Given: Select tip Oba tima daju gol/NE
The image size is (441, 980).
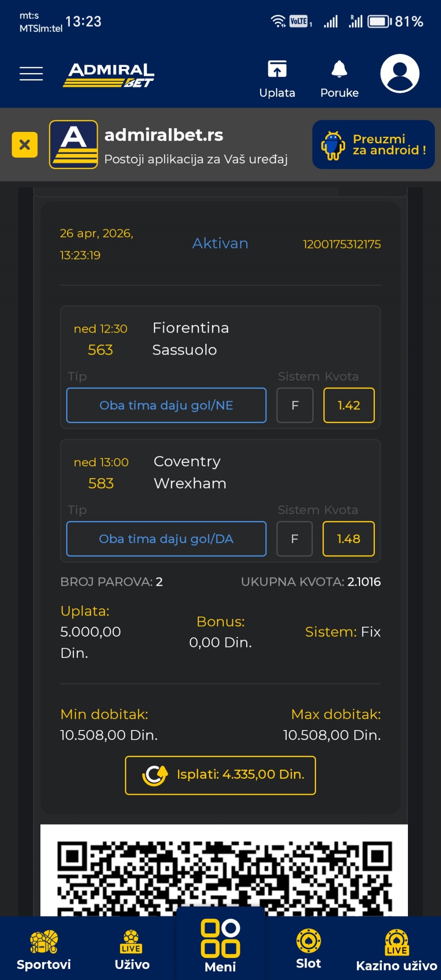Looking at the screenshot, I should pos(166,405).
